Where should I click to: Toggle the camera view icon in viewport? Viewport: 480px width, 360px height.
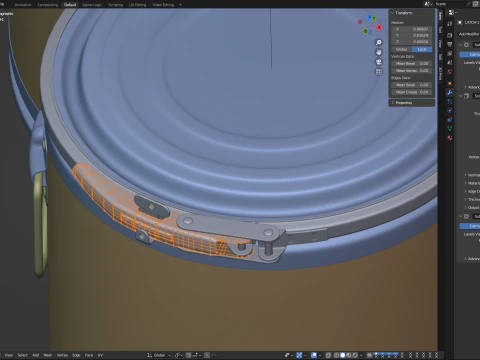pyautogui.click(x=379, y=62)
